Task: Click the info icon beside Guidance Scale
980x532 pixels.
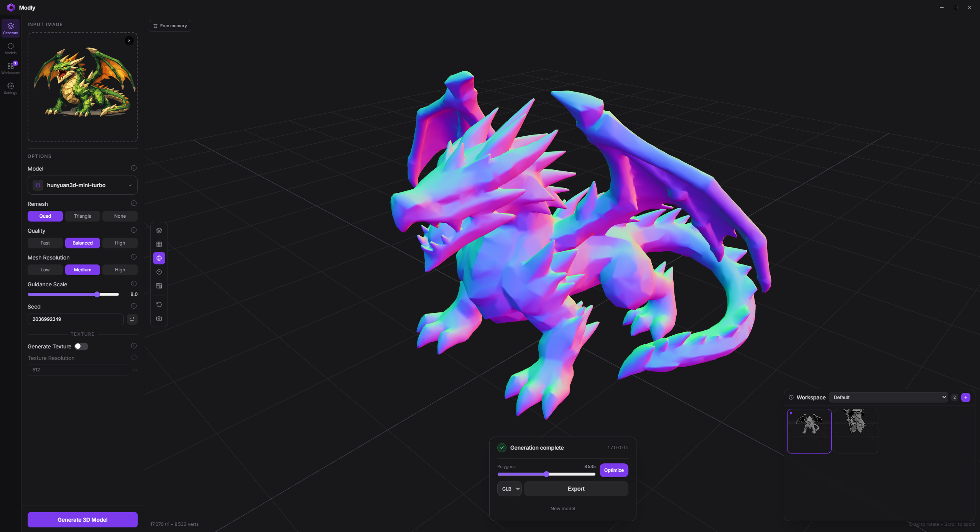Action: [x=134, y=284]
